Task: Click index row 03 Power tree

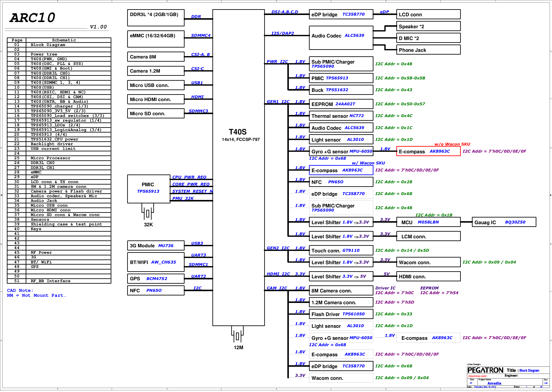Action: click(x=59, y=54)
